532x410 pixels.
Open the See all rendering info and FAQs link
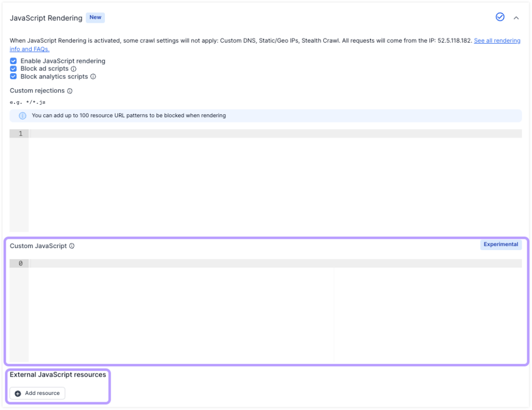click(497, 40)
